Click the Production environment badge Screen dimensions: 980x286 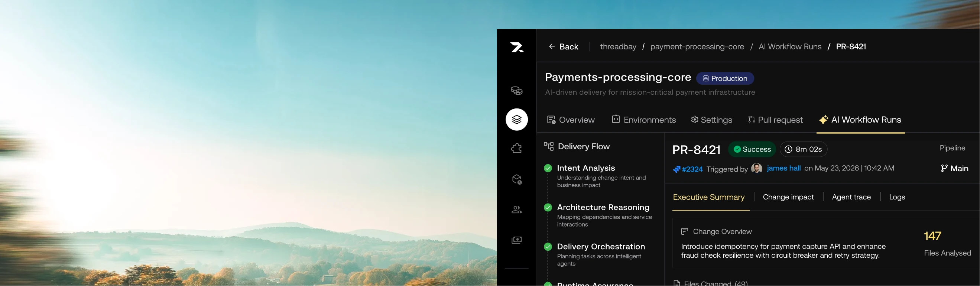click(725, 78)
